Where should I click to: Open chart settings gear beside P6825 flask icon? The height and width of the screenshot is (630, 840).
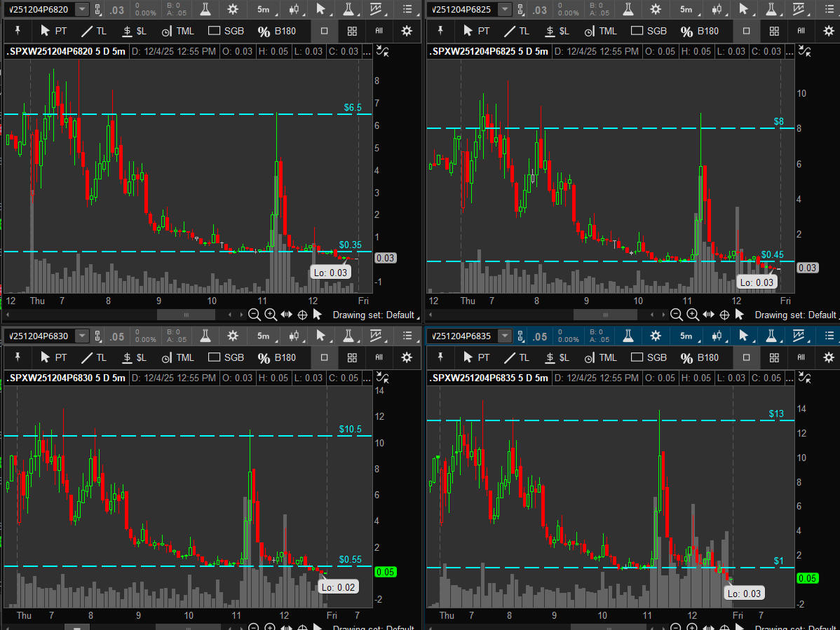[x=656, y=9]
